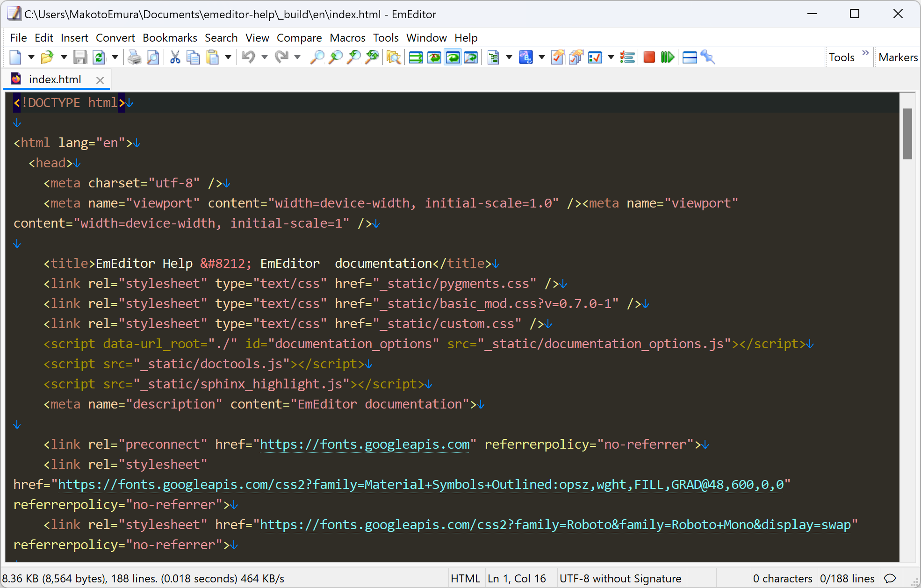
Task: Click the Find Next magnifier icon
Action: (x=336, y=57)
